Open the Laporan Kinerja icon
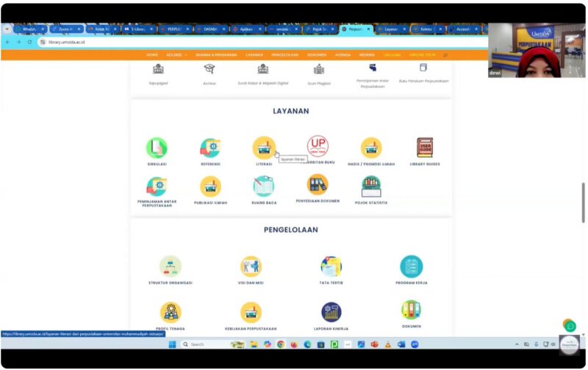This screenshot has height=370, width=588. click(x=331, y=312)
